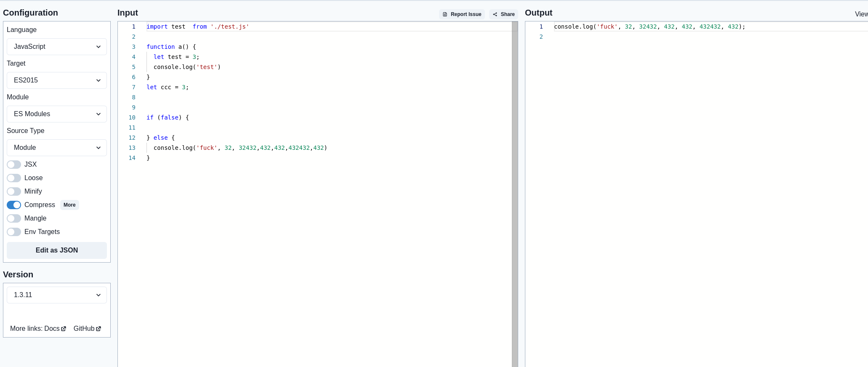Click the Report Issue document icon
The width and height of the screenshot is (868, 367).
(x=445, y=14)
